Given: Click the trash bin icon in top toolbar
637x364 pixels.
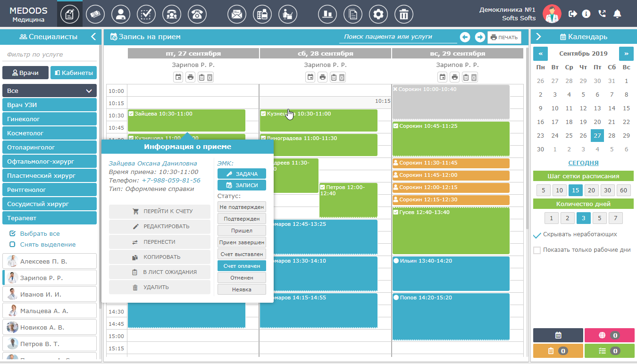Looking at the screenshot, I should (x=403, y=14).
